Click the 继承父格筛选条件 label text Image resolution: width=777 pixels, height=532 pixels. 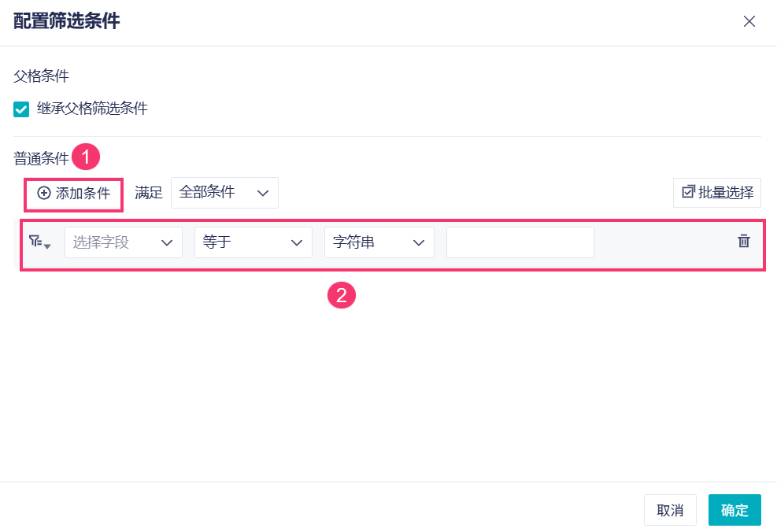(x=92, y=109)
